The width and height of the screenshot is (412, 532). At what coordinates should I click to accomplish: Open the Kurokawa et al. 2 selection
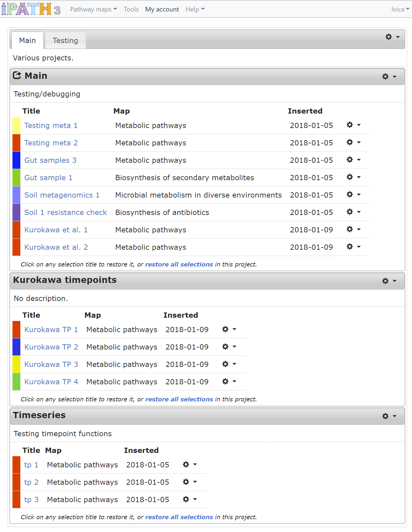56,247
